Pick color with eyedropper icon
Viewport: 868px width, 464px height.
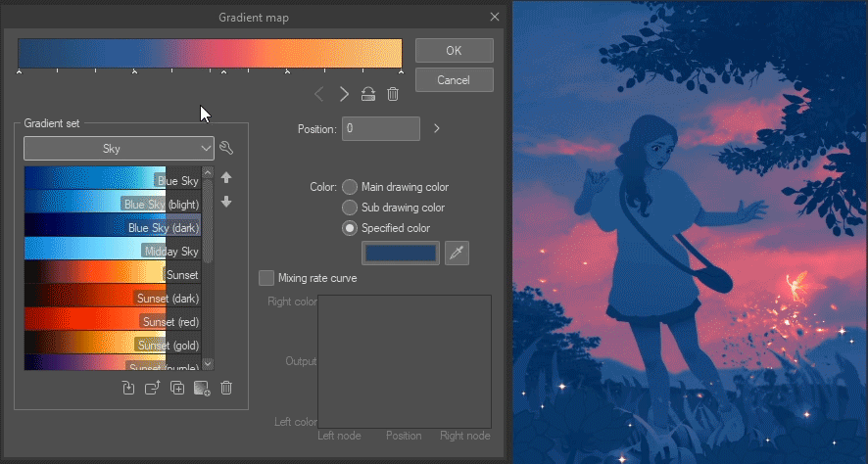click(457, 254)
